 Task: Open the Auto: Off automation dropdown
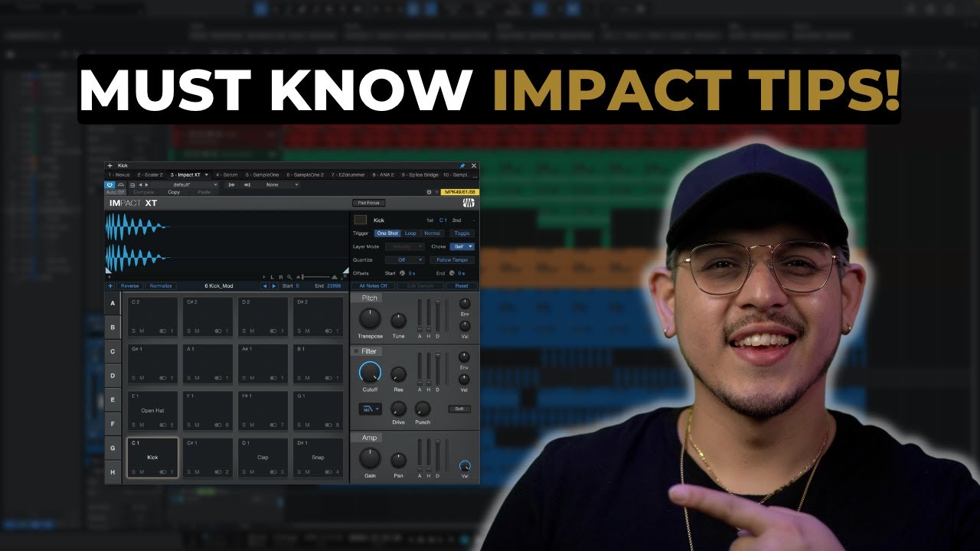point(116,192)
